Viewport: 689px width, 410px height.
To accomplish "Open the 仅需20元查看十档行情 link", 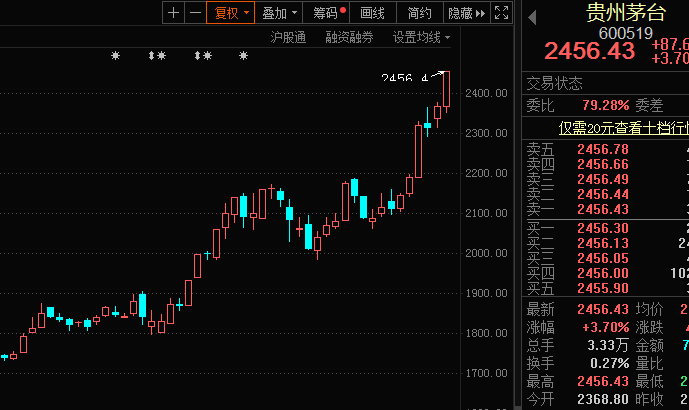I will [624, 128].
